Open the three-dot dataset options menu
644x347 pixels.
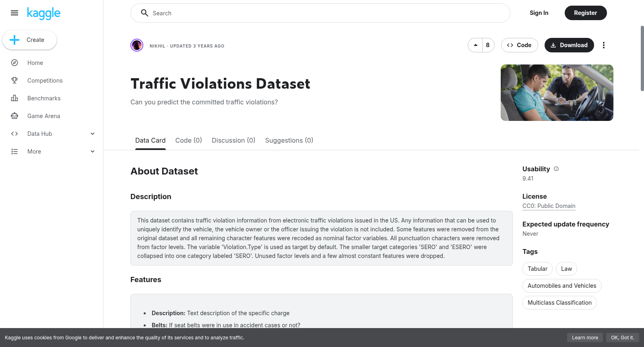click(603, 45)
